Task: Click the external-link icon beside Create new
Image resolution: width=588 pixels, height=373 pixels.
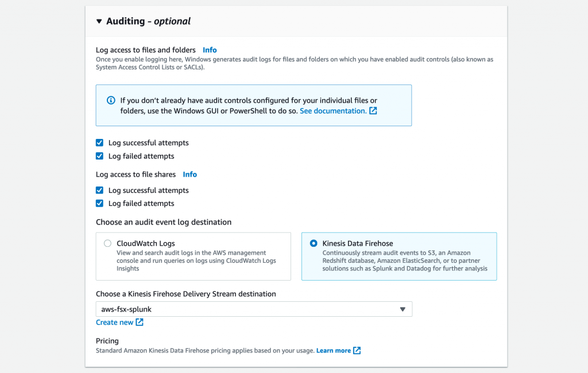Action: click(x=140, y=322)
